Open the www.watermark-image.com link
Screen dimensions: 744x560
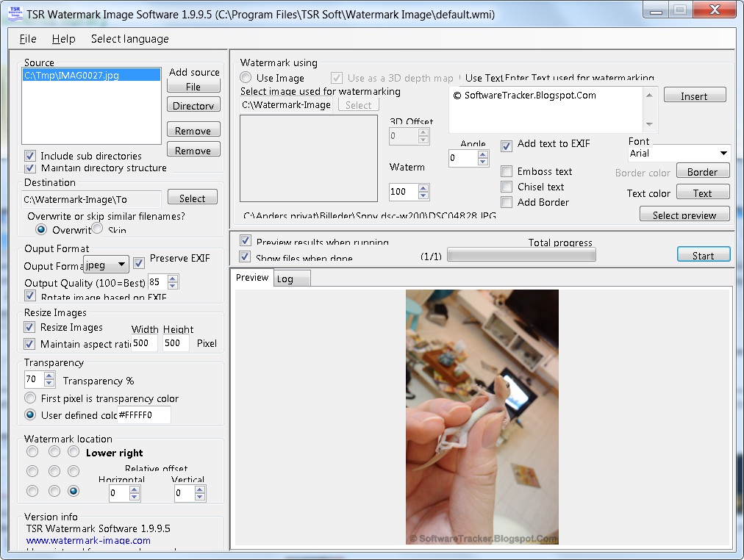point(88,540)
